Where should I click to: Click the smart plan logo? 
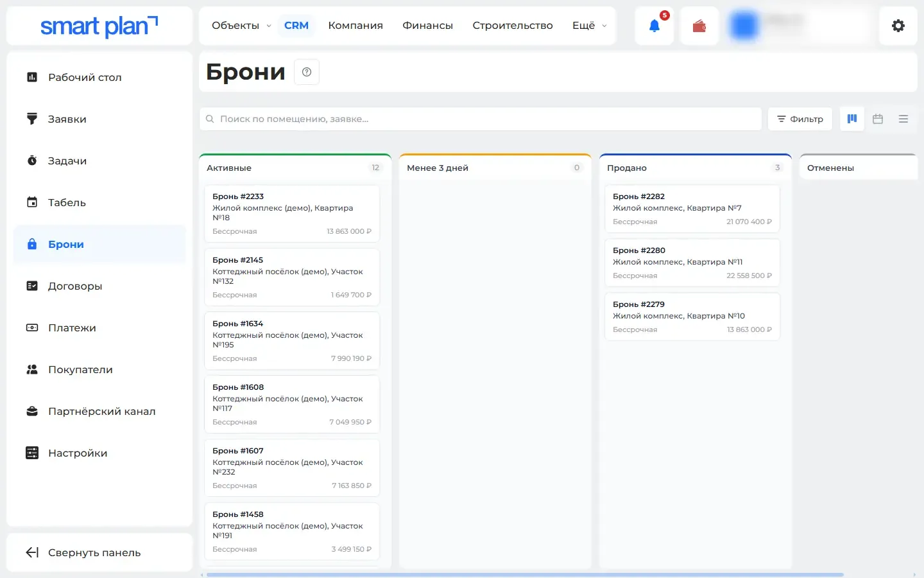pyautogui.click(x=99, y=26)
